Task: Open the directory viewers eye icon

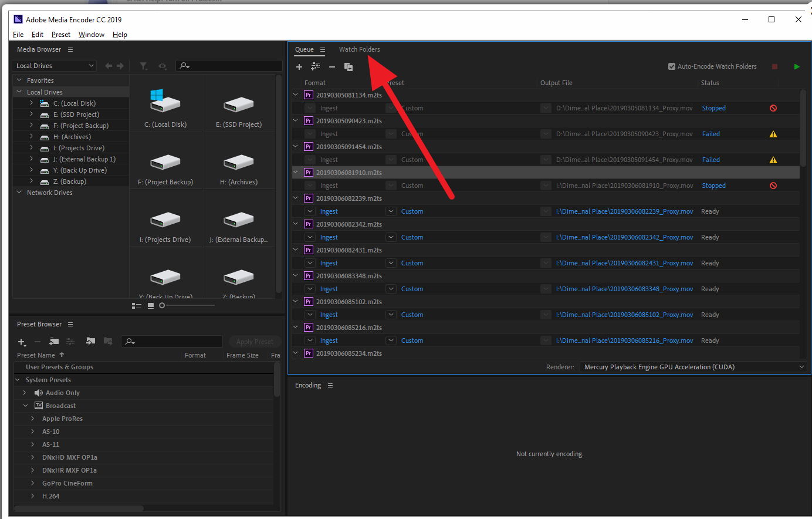Action: 163,66
